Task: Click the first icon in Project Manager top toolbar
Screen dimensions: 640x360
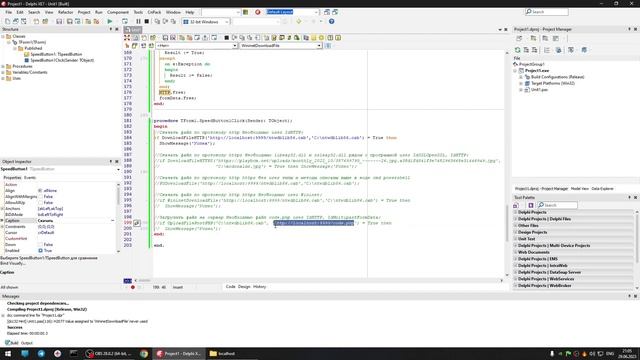Action: 519,38
